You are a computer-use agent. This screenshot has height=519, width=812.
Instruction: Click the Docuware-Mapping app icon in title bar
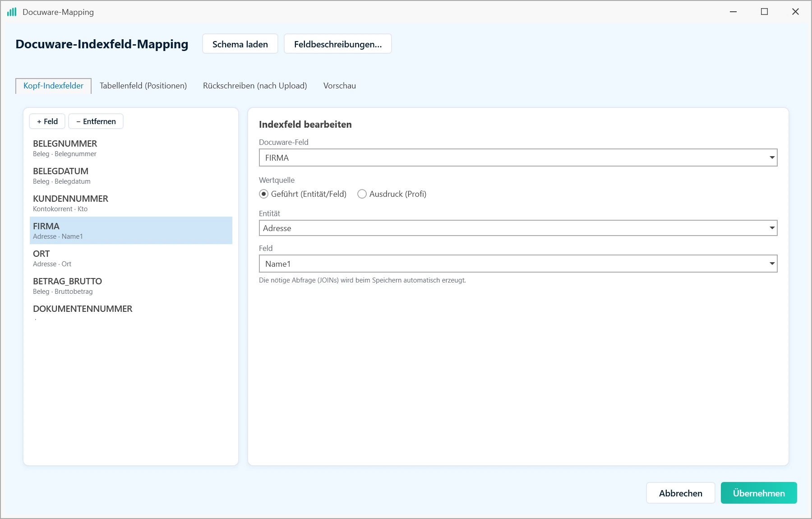(12, 12)
